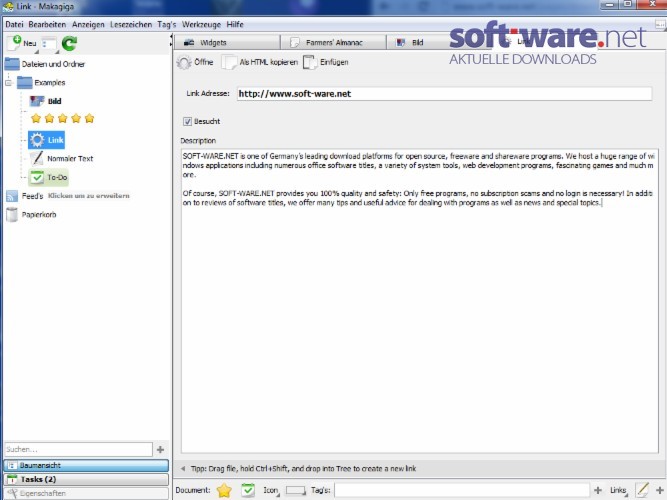Click the Suchen search field
This screenshot has width=667, height=500.
click(x=78, y=449)
